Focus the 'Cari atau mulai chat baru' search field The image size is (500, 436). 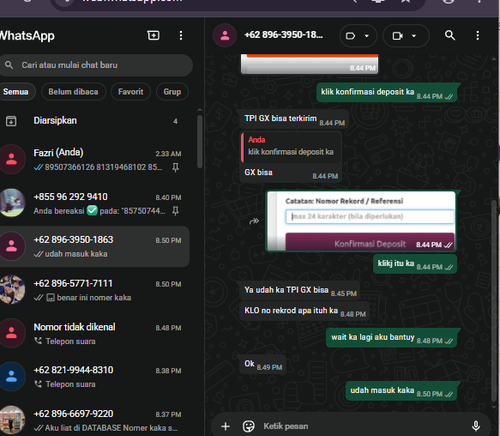[x=95, y=65]
